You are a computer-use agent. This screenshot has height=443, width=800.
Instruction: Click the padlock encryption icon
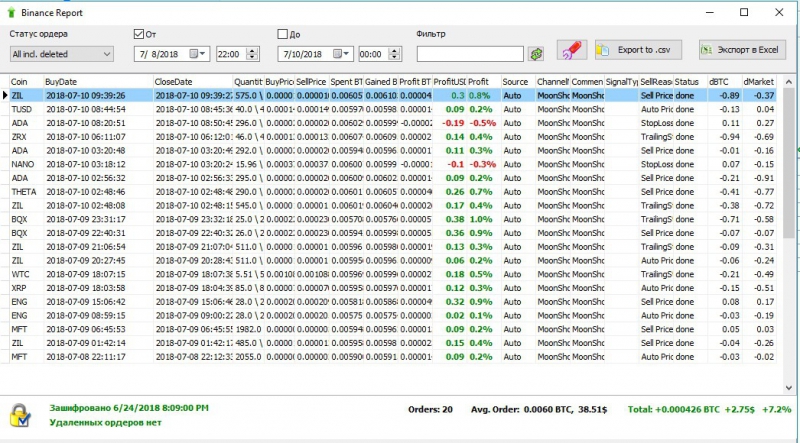click(x=19, y=415)
